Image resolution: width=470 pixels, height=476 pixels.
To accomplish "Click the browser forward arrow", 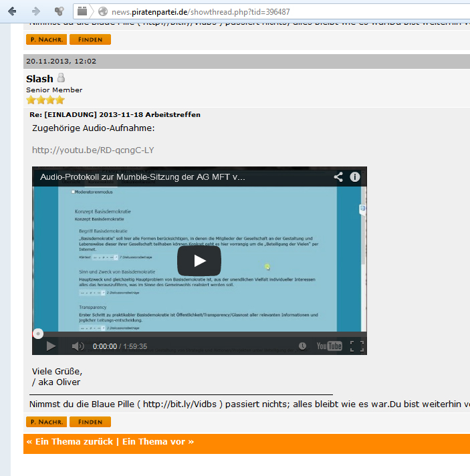I will coord(35,11).
